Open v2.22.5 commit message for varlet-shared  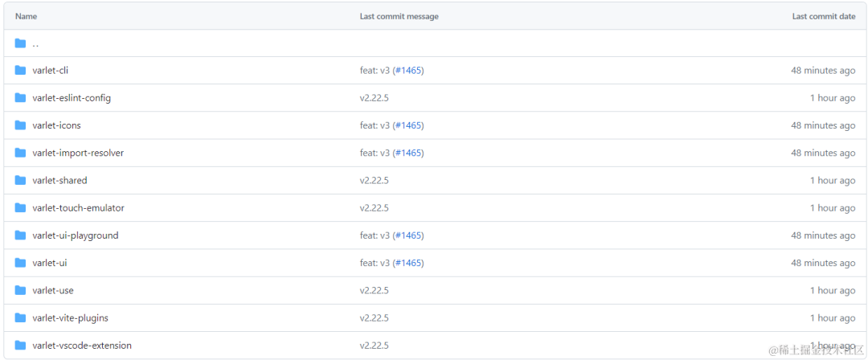(375, 181)
